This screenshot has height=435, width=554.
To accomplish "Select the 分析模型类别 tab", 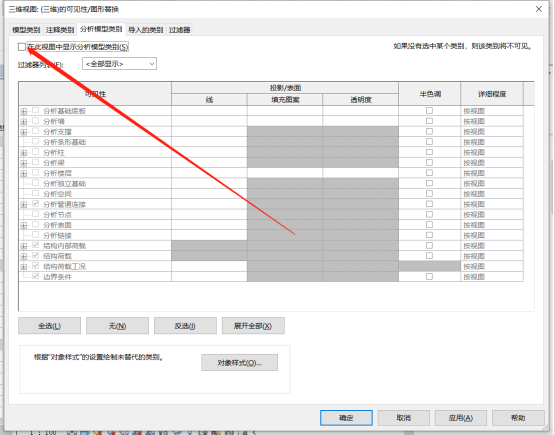I will [x=101, y=29].
